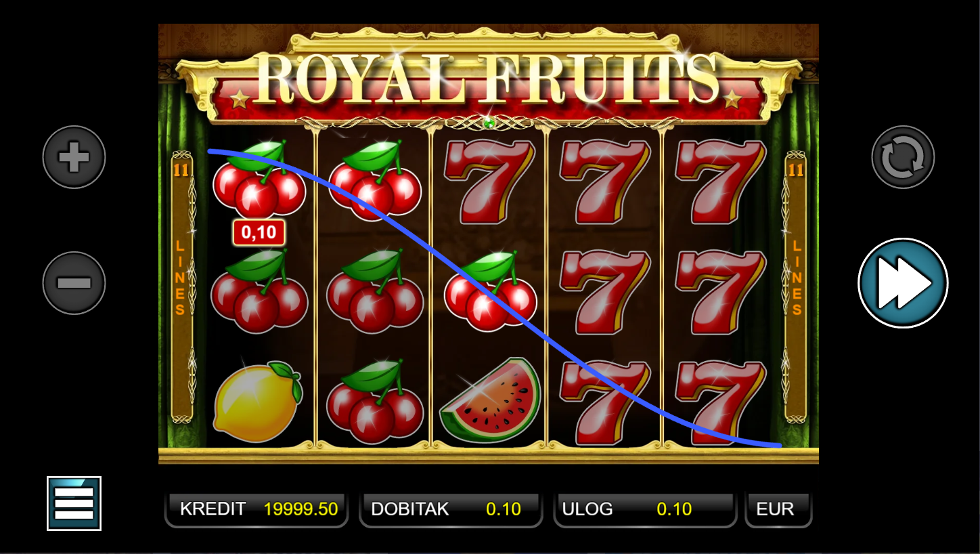Click the DOBITAK win display
Image resolution: width=980 pixels, height=554 pixels.
click(451, 509)
